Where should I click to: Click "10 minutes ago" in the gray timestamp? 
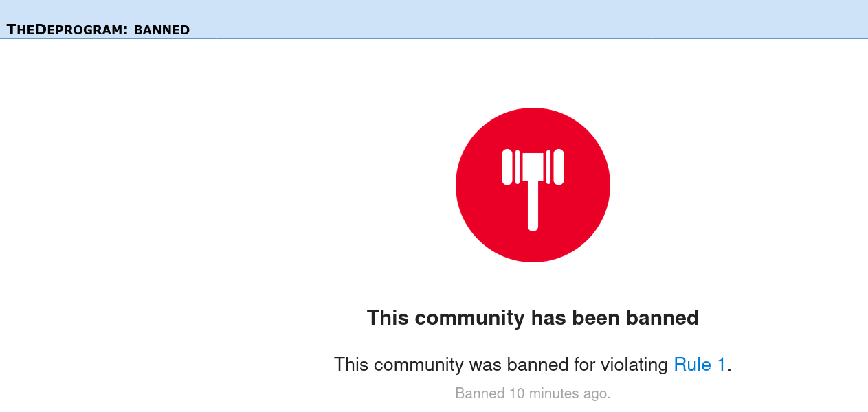point(558,393)
